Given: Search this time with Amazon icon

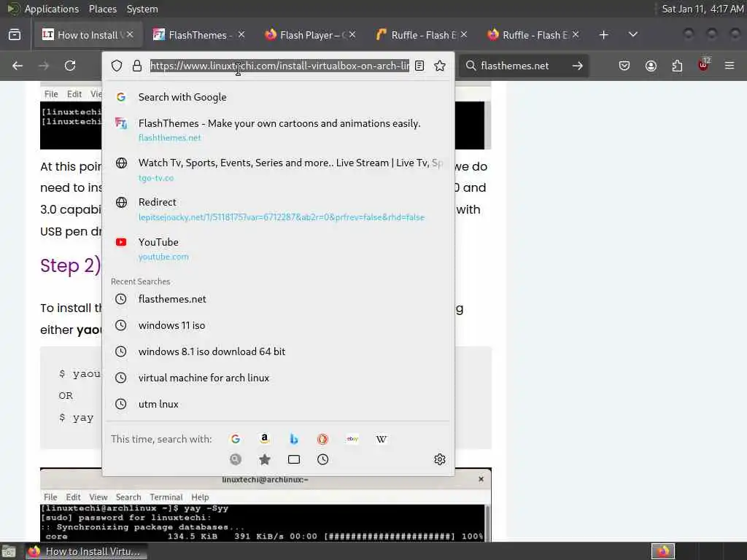Looking at the screenshot, I should 265,439.
